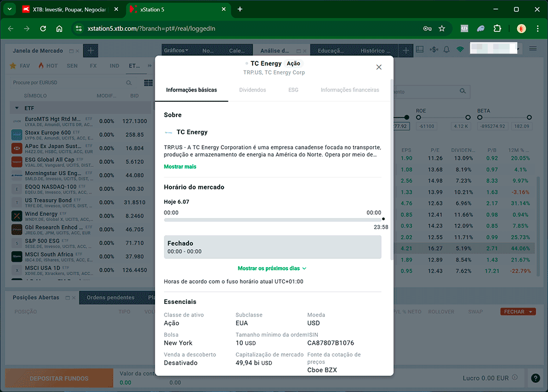
Task: Click the market hours progress bar
Action: click(x=272, y=220)
